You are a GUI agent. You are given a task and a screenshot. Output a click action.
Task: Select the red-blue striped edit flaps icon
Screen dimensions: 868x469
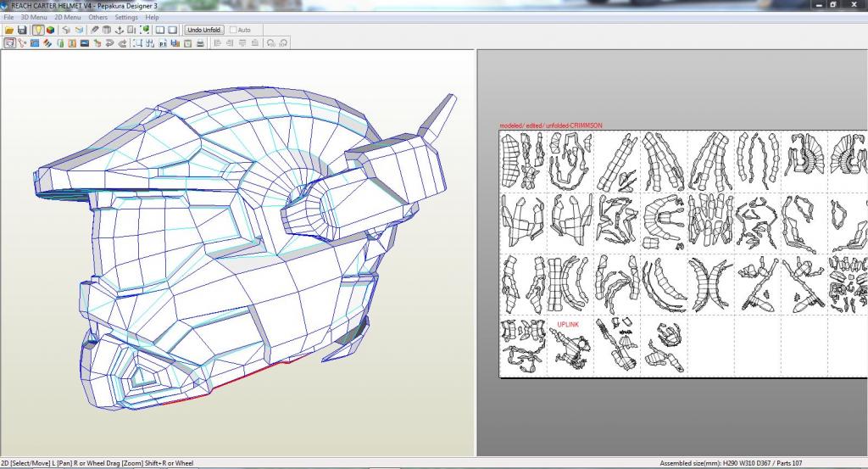click(47, 42)
